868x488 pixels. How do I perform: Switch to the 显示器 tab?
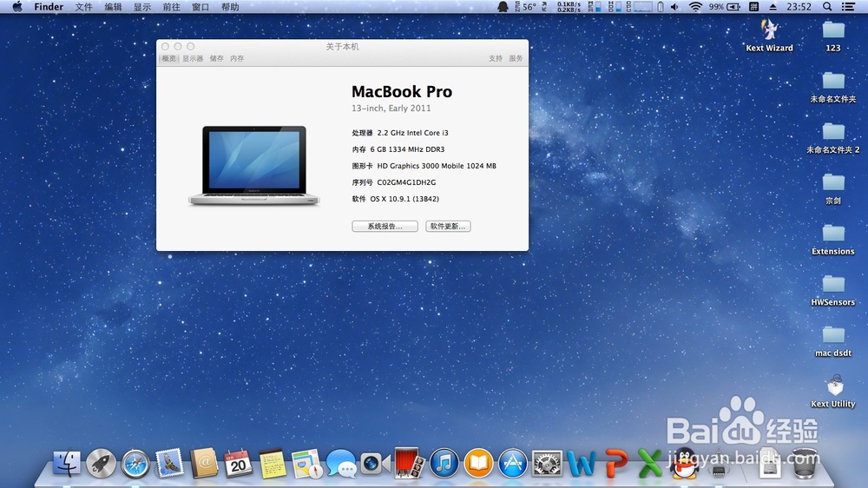click(194, 58)
